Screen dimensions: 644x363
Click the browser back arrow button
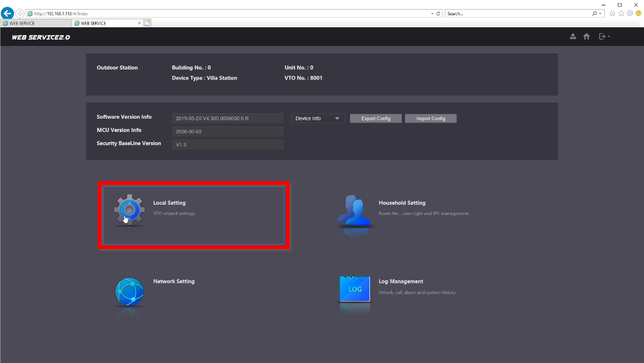(x=8, y=13)
